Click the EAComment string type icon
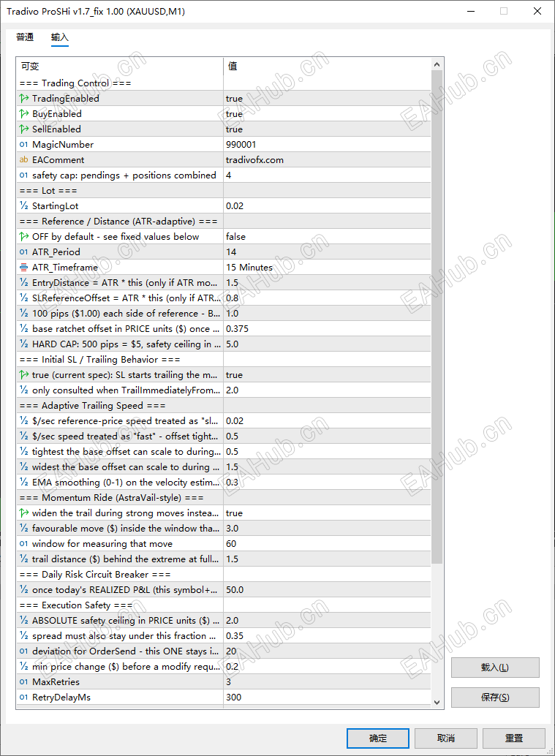The width and height of the screenshot is (555, 756). click(x=23, y=160)
